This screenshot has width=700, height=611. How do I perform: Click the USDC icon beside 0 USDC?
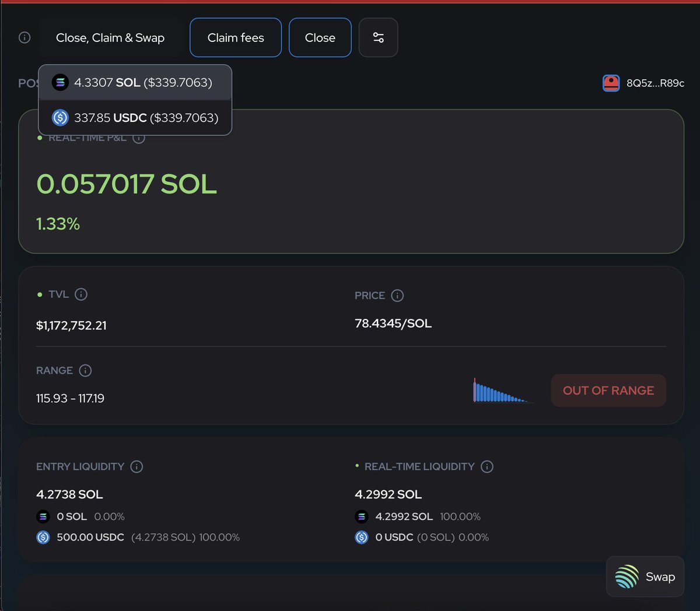pos(362,538)
